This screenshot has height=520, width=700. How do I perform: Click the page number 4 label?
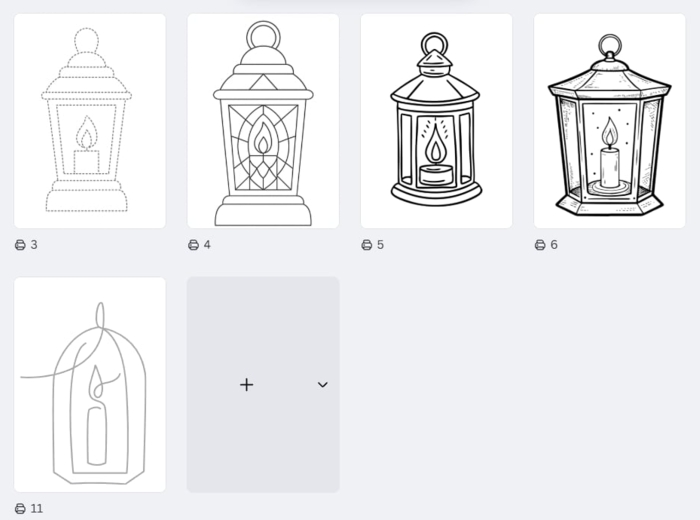[x=207, y=245]
